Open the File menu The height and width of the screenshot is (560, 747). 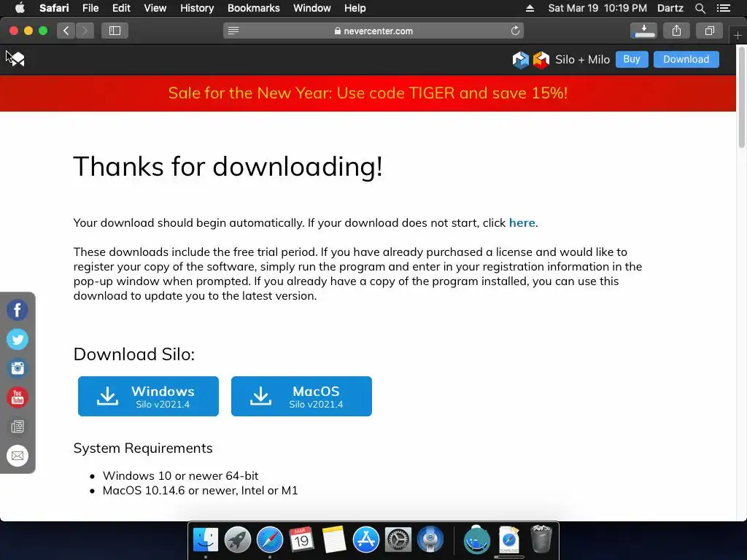coord(90,8)
